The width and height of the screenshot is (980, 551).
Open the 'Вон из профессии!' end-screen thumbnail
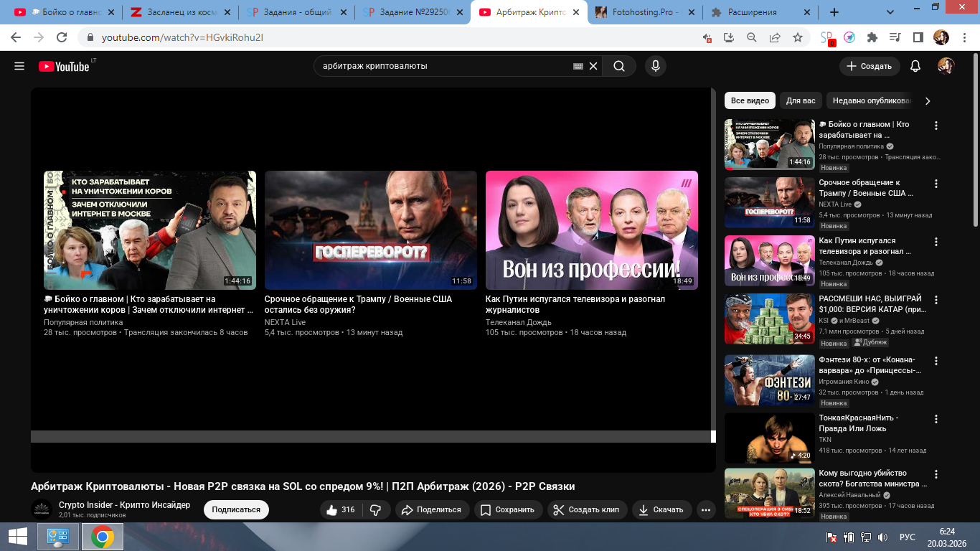pos(591,230)
